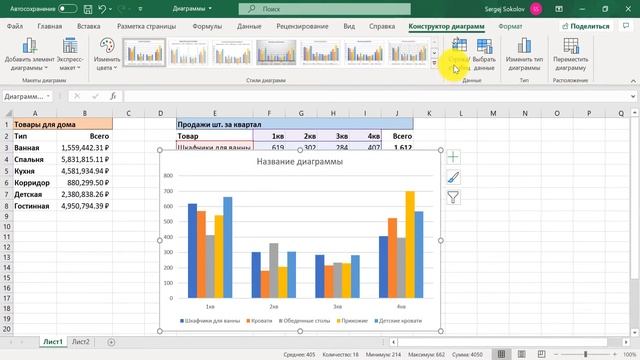This screenshot has height=360, width=640.
Task: Open Разметка страницы tab
Action: (147, 26)
